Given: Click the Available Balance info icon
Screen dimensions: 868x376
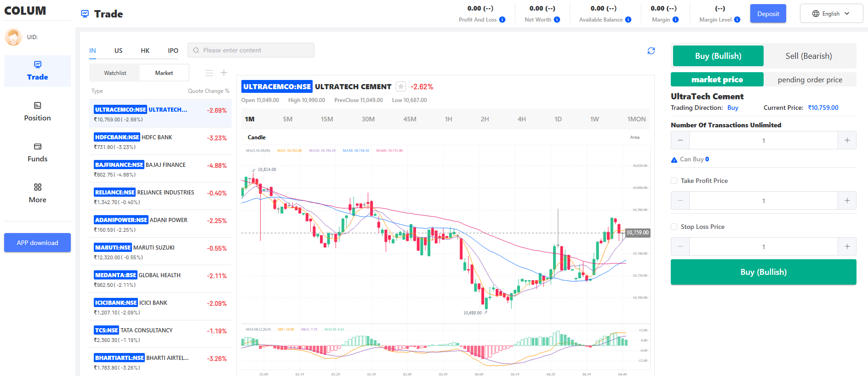Looking at the screenshot, I should (628, 20).
